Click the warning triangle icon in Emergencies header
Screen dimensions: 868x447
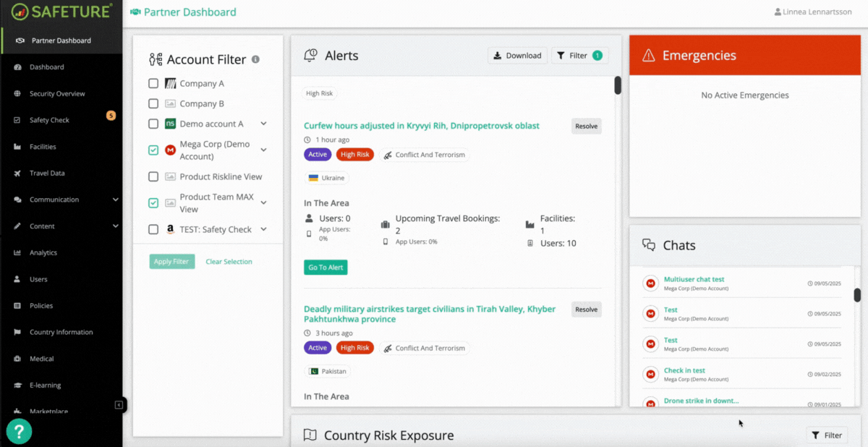click(650, 54)
